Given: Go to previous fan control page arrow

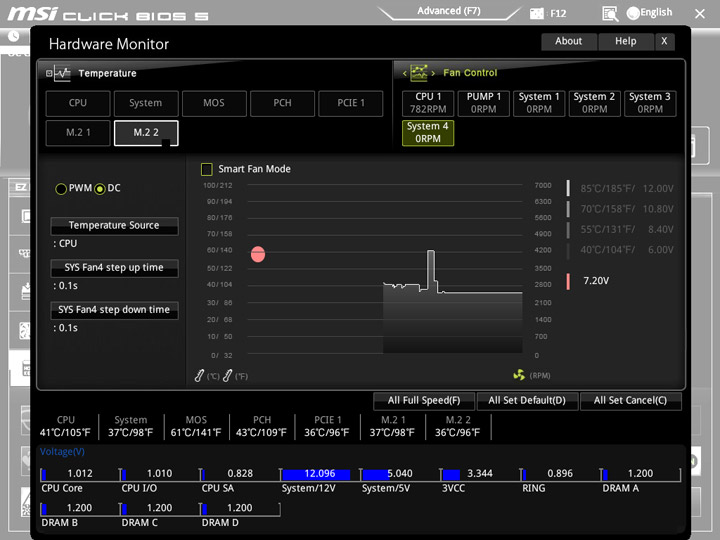Looking at the screenshot, I should [x=405, y=73].
